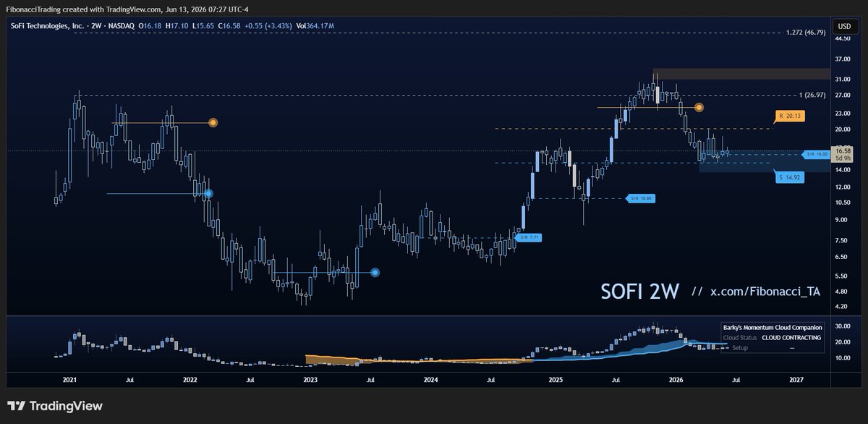Click the blue support zone box near 14.92
This screenshot has height=424, width=868.
click(764, 161)
